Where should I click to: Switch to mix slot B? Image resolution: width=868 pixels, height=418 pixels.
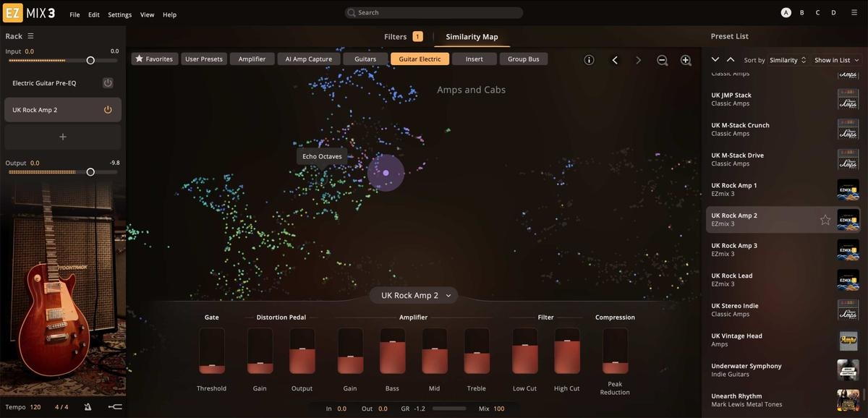coord(801,12)
